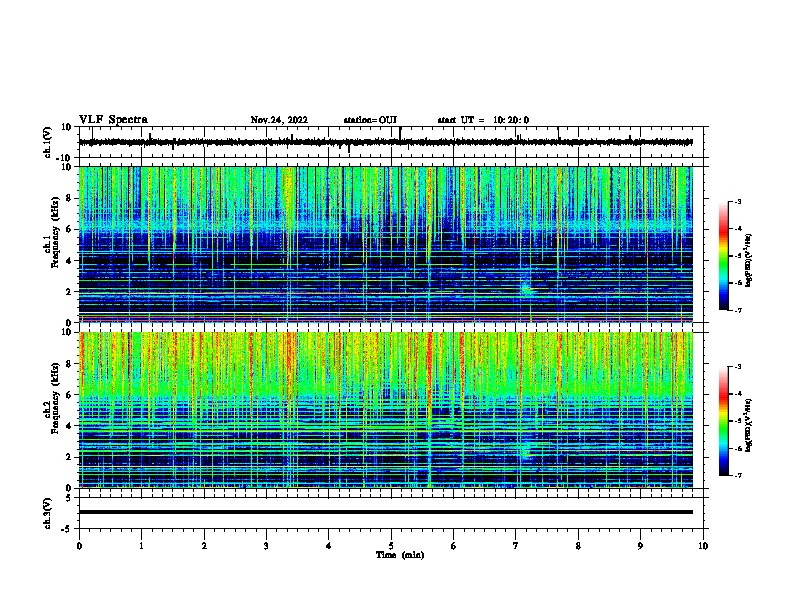Click the "6" kHz tick on ch.1 spectrogram
Image resolution: width=792 pixels, height=612 pixels.
coord(69,230)
